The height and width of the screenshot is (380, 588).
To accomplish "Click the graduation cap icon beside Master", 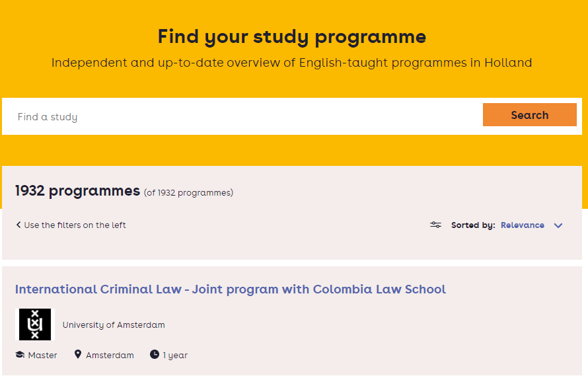I will (20, 354).
